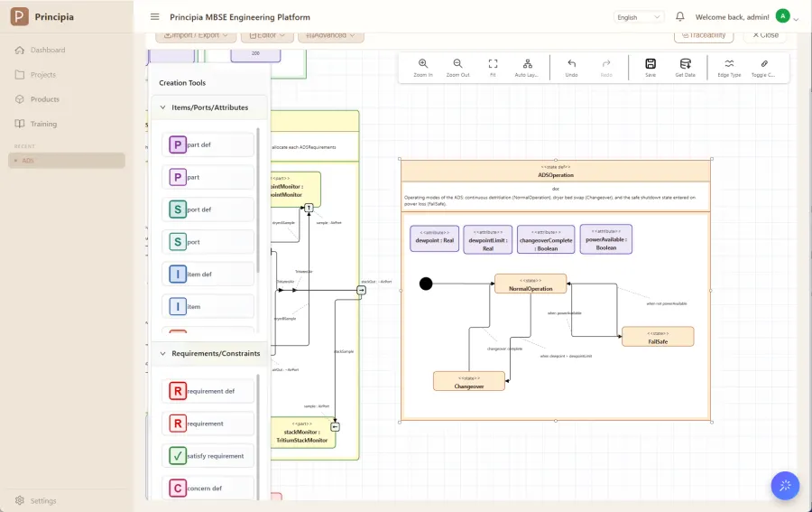Fit the diagram to view
812x512 pixels.
point(493,68)
